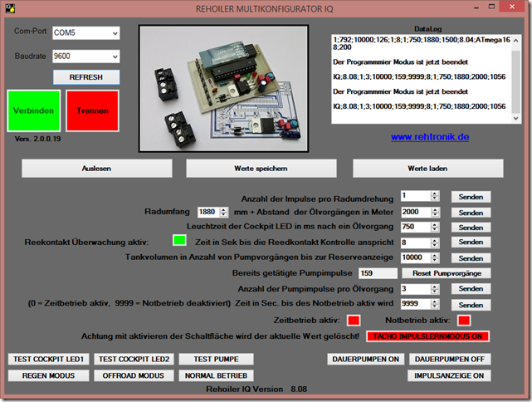Click the Werte laden button
The height and width of the screenshot is (402, 532).
[x=427, y=169]
